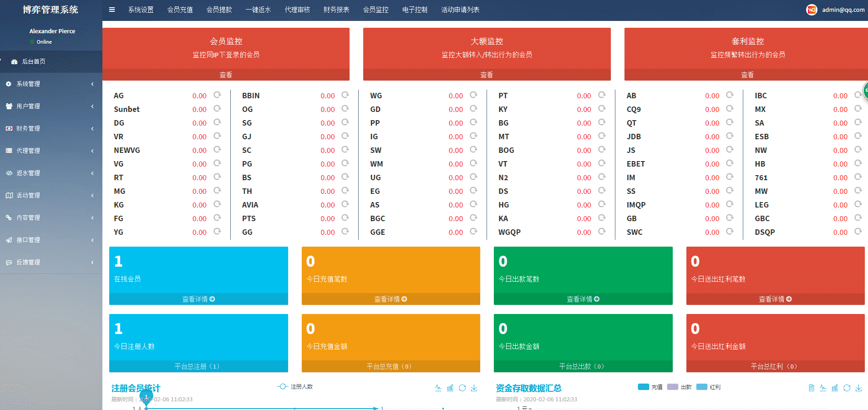The height and width of the screenshot is (410, 868).
Task: Refresh the WG platform balance
Action: 473,95
